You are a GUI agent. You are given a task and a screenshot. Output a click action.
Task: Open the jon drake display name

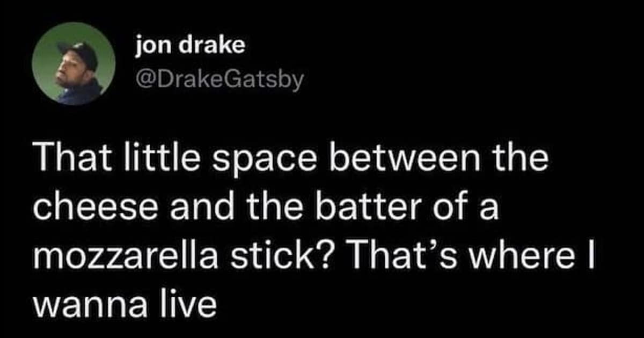pyautogui.click(x=190, y=47)
